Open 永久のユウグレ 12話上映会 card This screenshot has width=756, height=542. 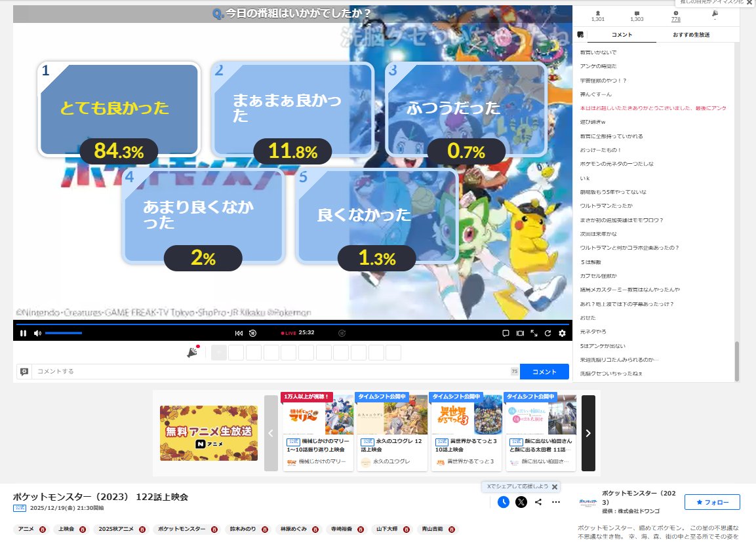pos(392,432)
